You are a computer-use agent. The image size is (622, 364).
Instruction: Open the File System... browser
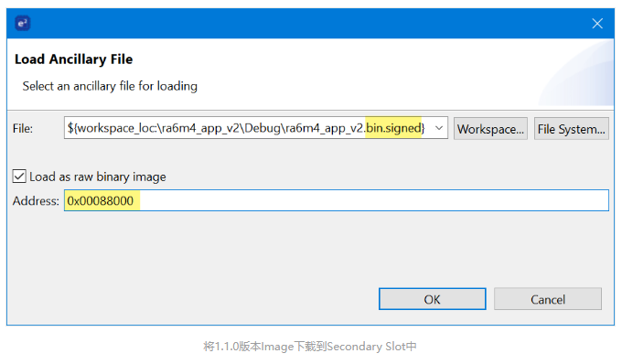pos(571,128)
